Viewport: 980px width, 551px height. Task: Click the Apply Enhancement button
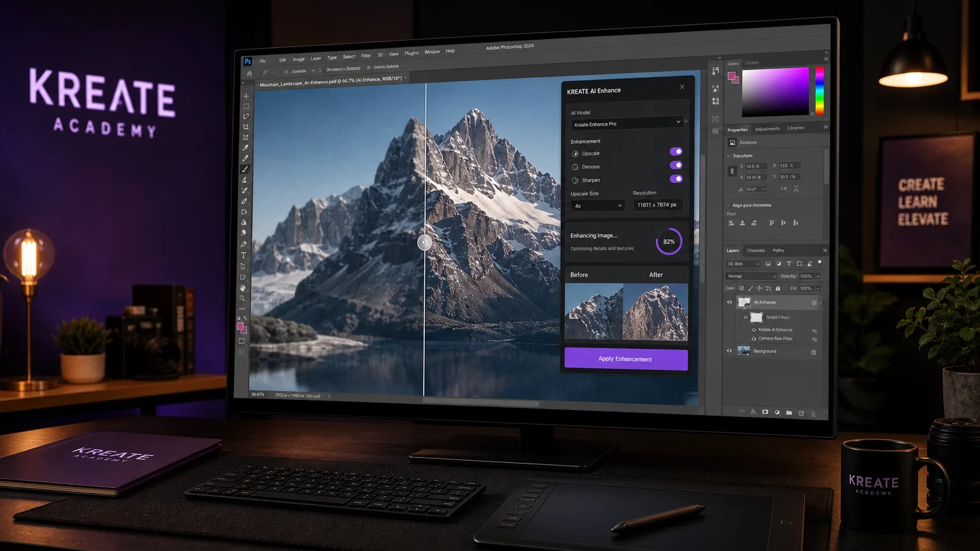point(626,359)
